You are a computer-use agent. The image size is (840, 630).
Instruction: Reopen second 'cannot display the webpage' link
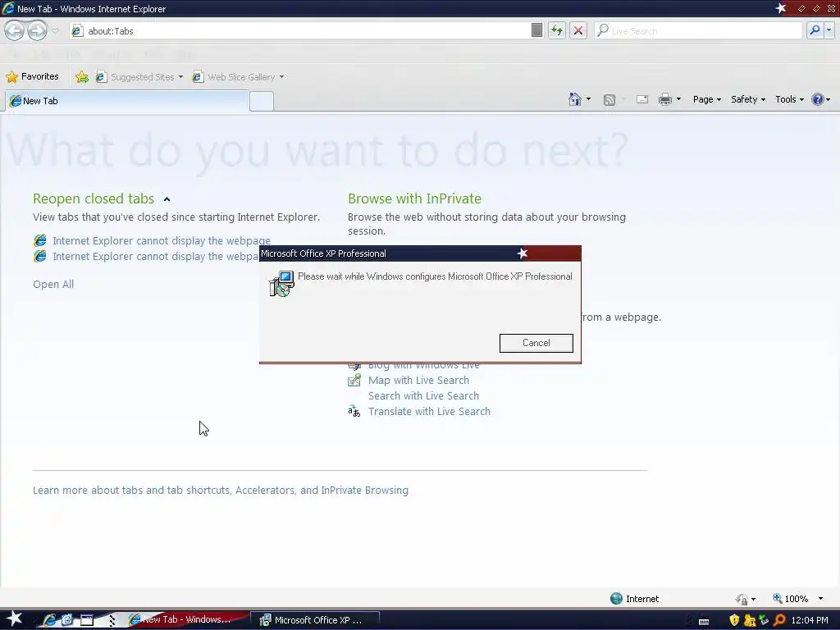pos(156,256)
